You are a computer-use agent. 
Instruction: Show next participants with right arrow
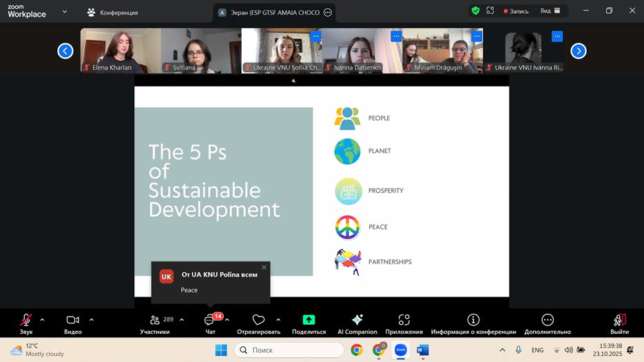pyautogui.click(x=579, y=51)
